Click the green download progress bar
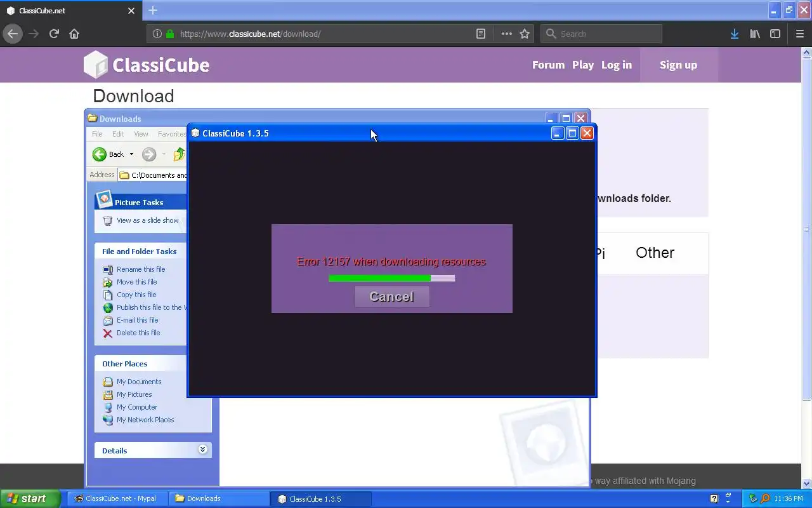This screenshot has height=508, width=812. tap(391, 278)
